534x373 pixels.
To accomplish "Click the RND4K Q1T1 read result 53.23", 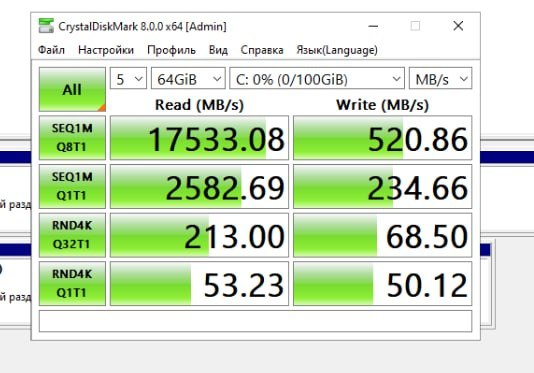I will click(199, 283).
